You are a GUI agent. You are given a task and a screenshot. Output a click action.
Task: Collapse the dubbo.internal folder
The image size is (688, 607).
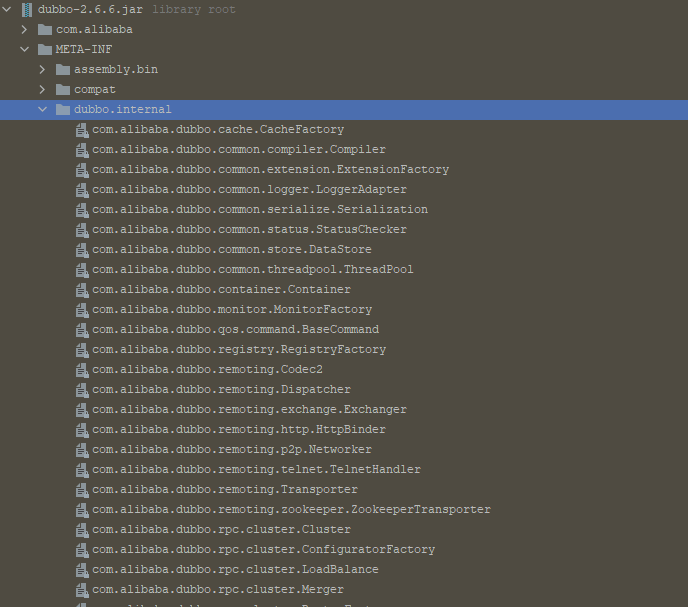(x=43, y=109)
